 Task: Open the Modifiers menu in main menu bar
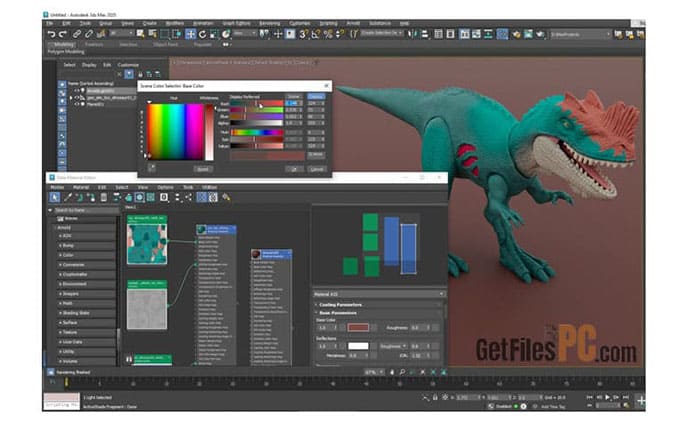tap(175, 23)
